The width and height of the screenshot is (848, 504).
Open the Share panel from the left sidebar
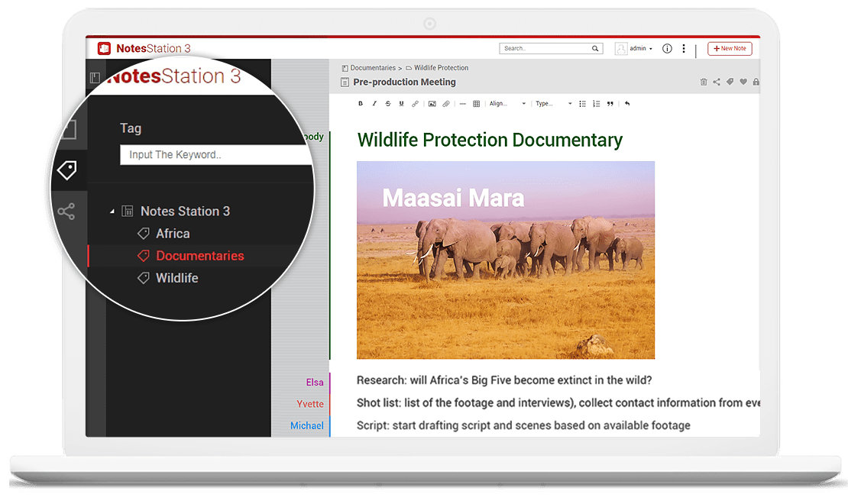click(x=68, y=211)
